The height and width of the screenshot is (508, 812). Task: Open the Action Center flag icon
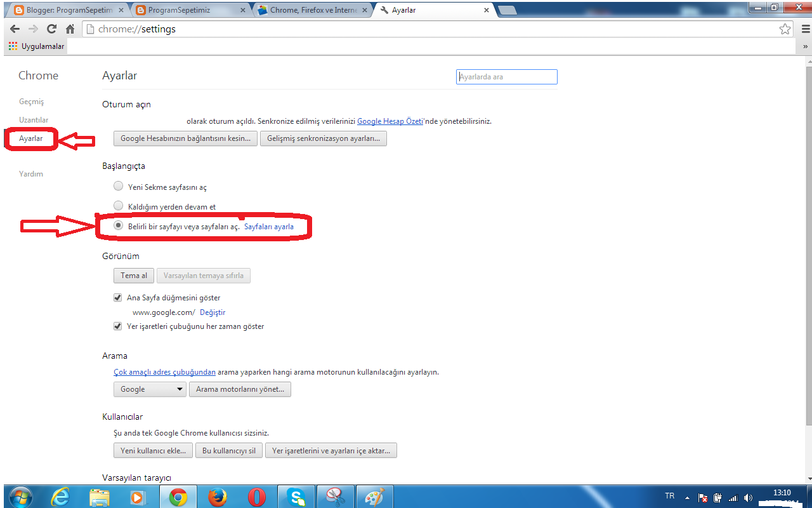[703, 498]
